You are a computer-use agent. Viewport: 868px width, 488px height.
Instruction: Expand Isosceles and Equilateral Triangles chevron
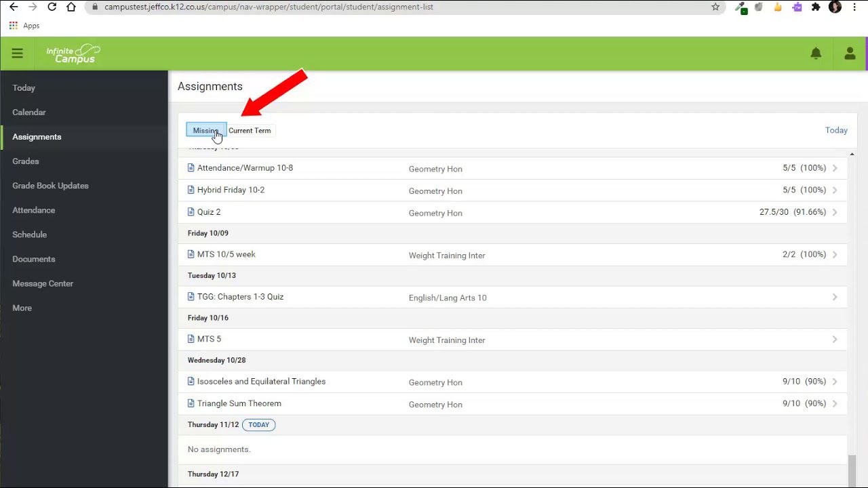(835, 382)
